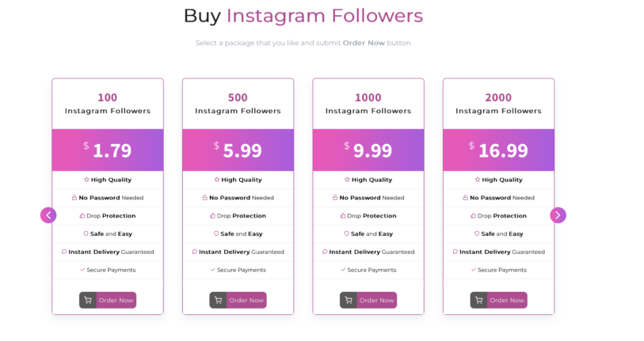Click cart icon on 1000 followers plan

tap(349, 300)
